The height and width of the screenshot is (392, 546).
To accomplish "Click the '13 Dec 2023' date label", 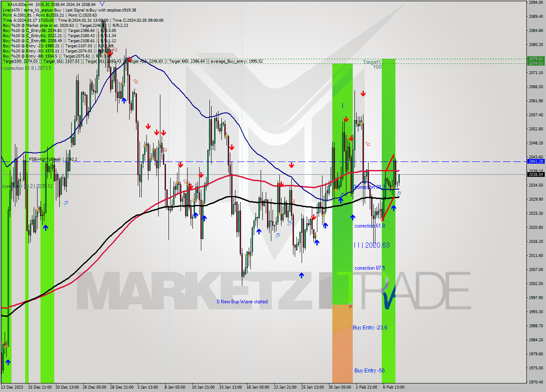I will pyautogui.click(x=12, y=387).
